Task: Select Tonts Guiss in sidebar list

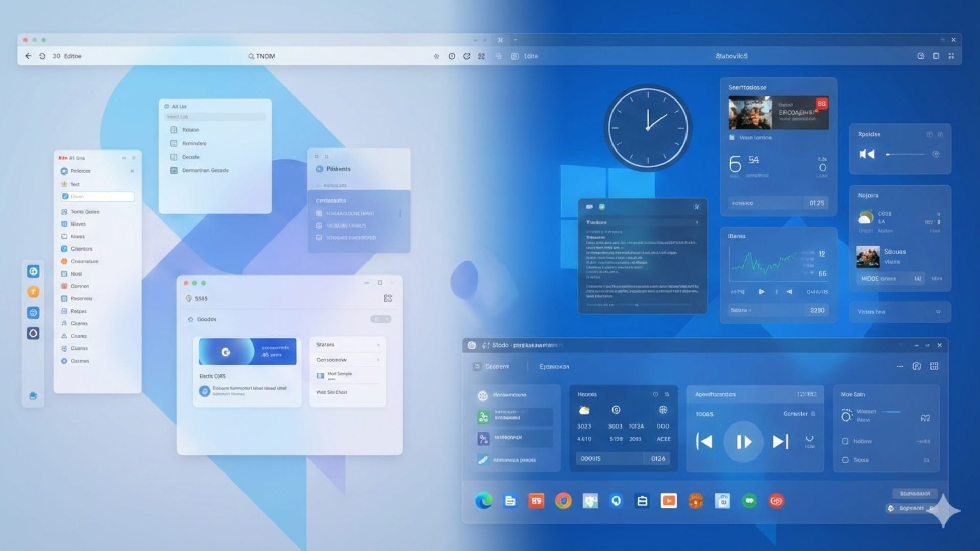Action: (x=85, y=212)
